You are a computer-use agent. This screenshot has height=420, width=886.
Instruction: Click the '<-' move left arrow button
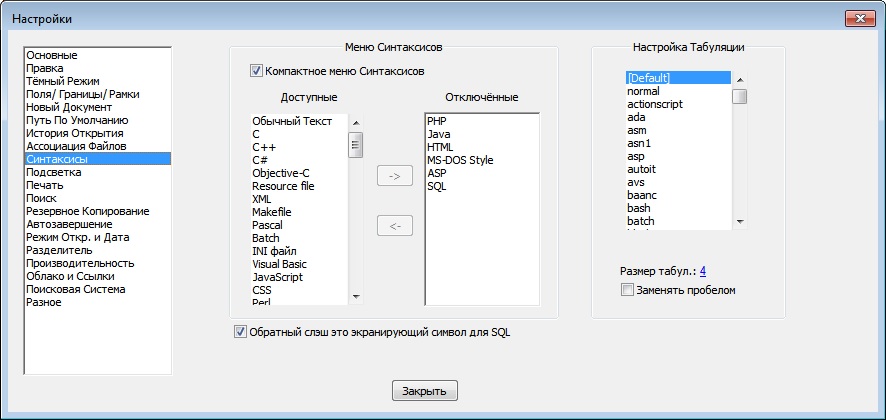tap(394, 226)
